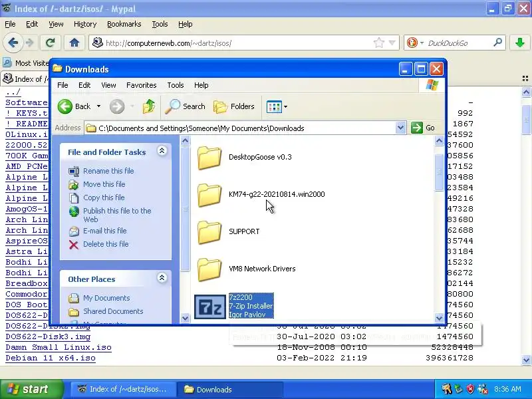Click the Back button in Downloads window
The height and width of the screenshot is (399, 532).
coord(74,106)
